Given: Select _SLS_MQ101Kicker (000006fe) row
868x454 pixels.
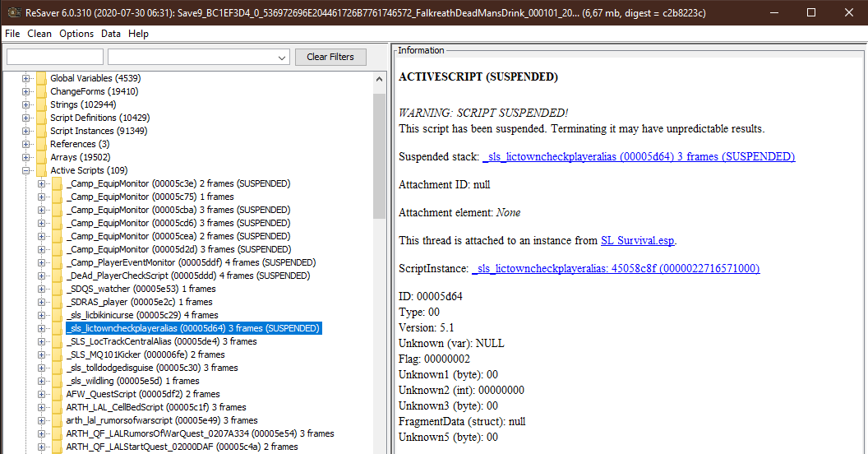Looking at the screenshot, I should click(145, 355).
